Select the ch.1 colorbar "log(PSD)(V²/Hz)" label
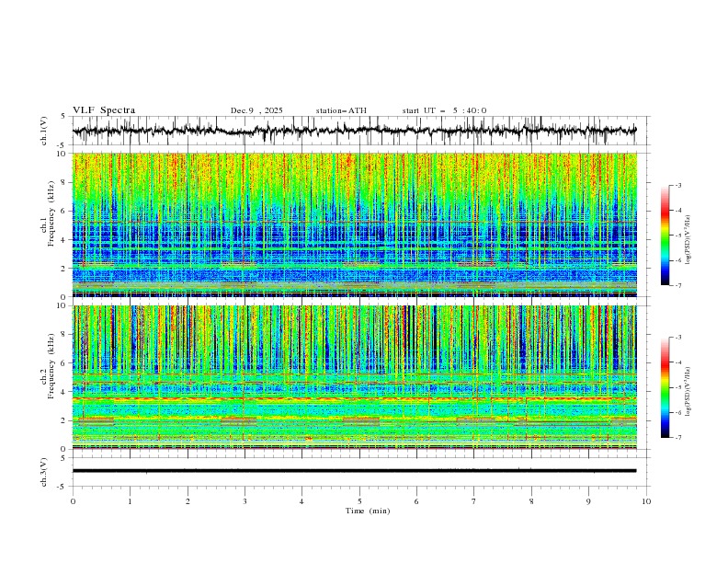The height and width of the screenshot is (563, 728). click(688, 240)
